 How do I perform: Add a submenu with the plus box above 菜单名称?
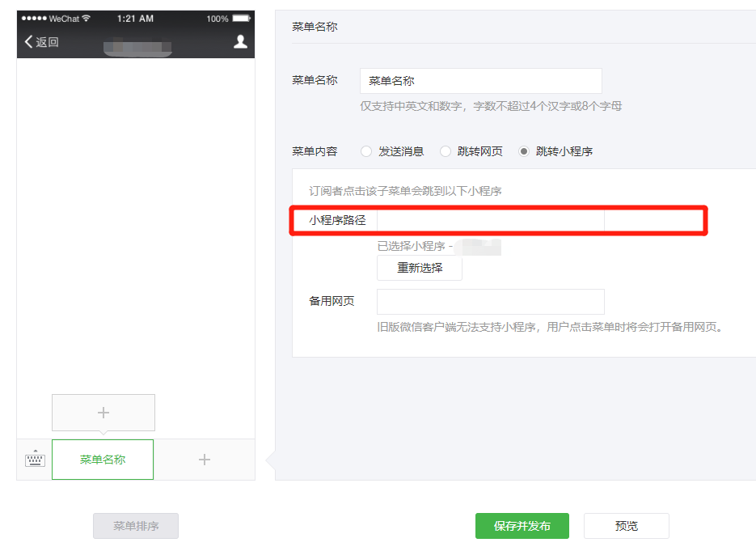[x=103, y=413]
